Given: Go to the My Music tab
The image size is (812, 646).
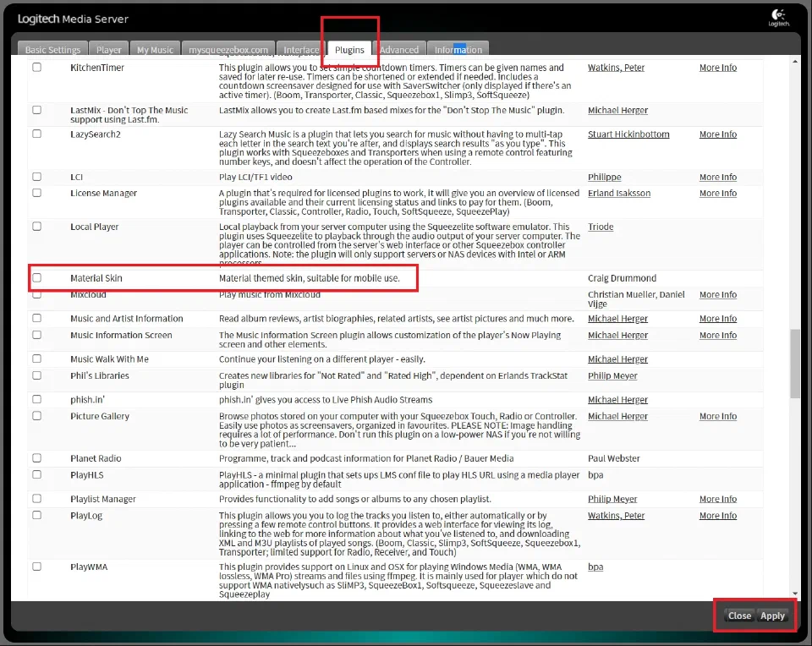Looking at the screenshot, I should coord(155,49).
